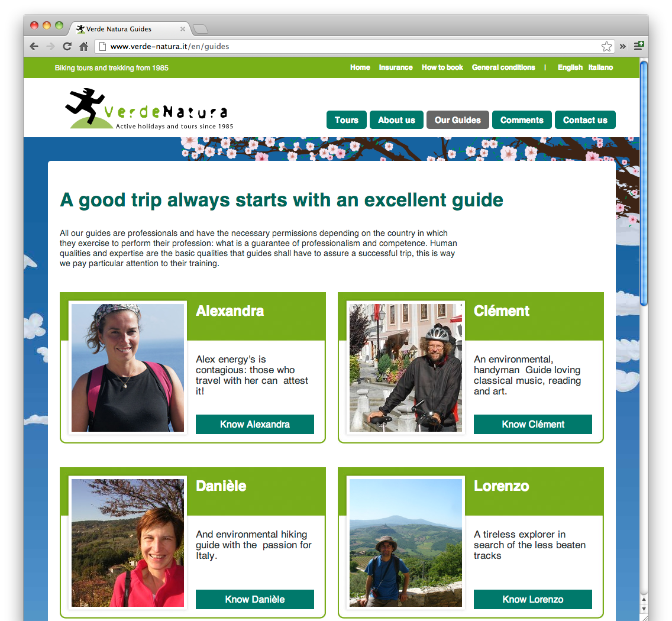Bookmark page with the star icon
Screen dimensions: 672x621
point(606,46)
